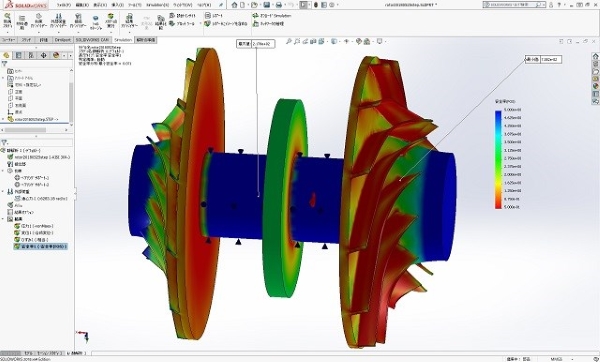Select the PropertyManager tab icon in left panel

click(x=18, y=55)
